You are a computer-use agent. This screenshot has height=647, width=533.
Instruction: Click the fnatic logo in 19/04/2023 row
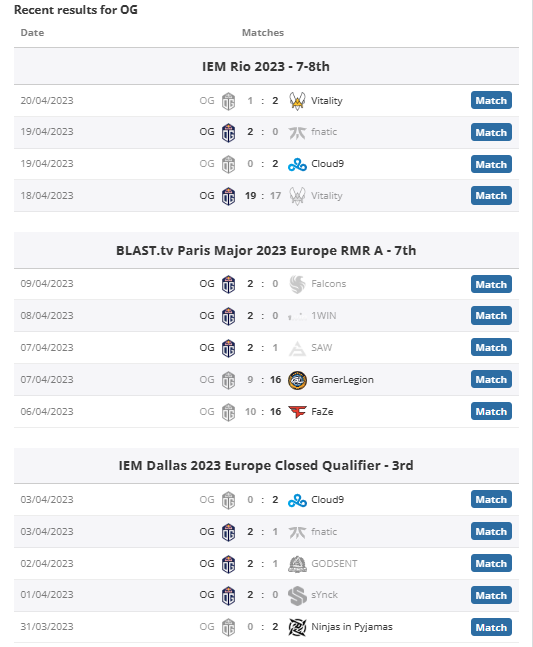click(x=297, y=132)
